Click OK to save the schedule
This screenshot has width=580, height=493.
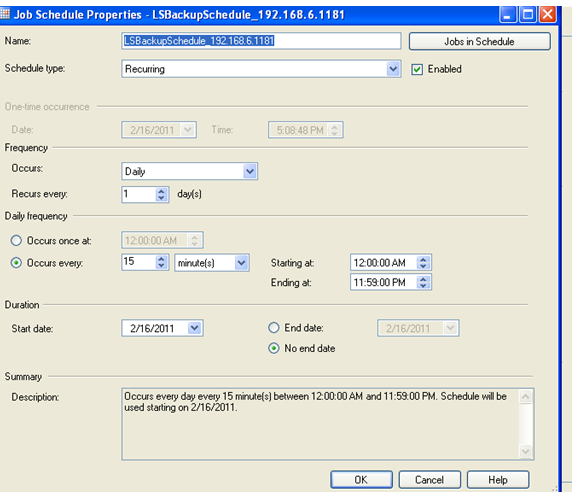361,480
